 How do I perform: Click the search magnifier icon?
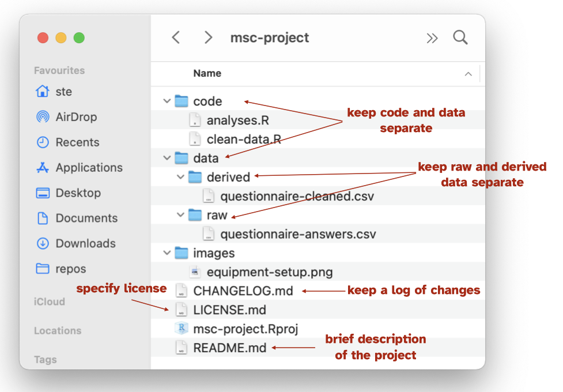click(460, 37)
